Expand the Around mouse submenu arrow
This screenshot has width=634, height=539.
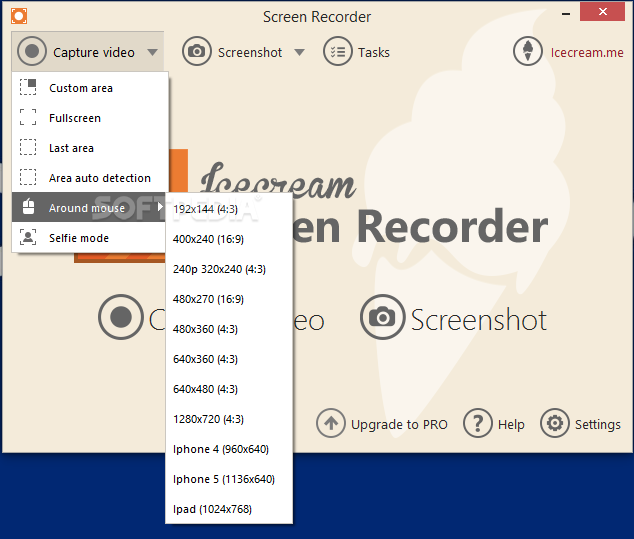tap(160, 207)
